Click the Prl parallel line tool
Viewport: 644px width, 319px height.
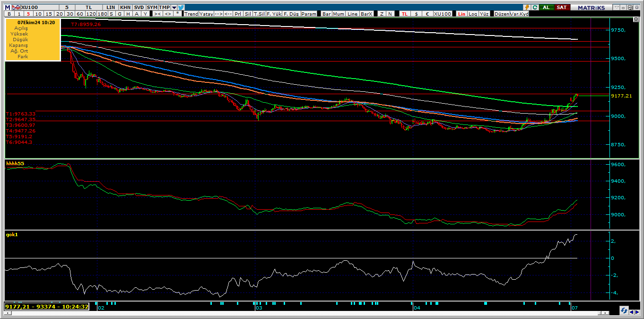click(238, 14)
